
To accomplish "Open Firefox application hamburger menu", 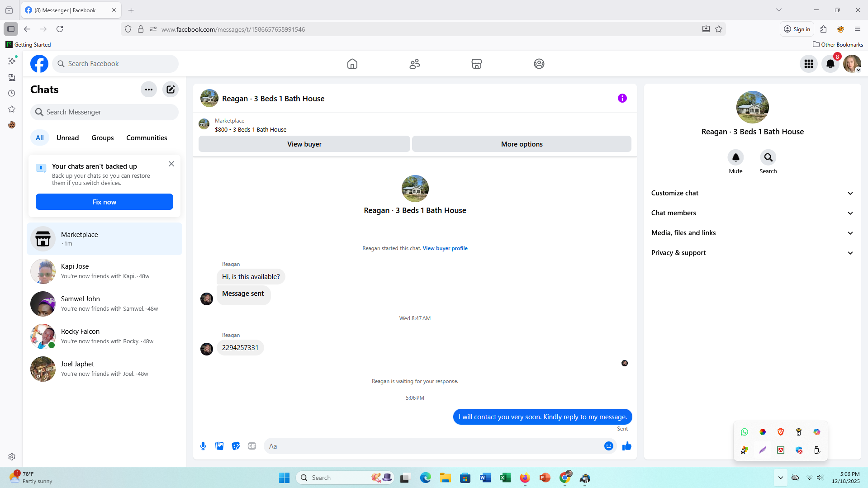I will click(x=858, y=29).
